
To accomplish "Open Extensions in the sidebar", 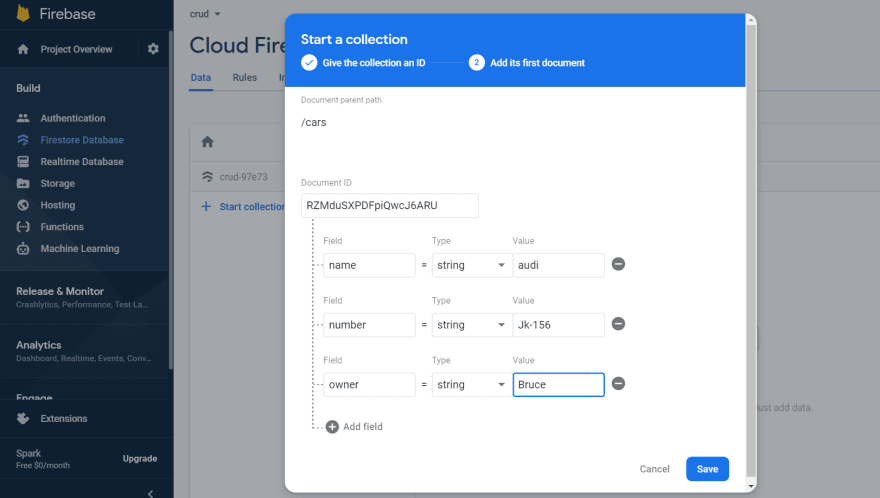I will (x=63, y=418).
